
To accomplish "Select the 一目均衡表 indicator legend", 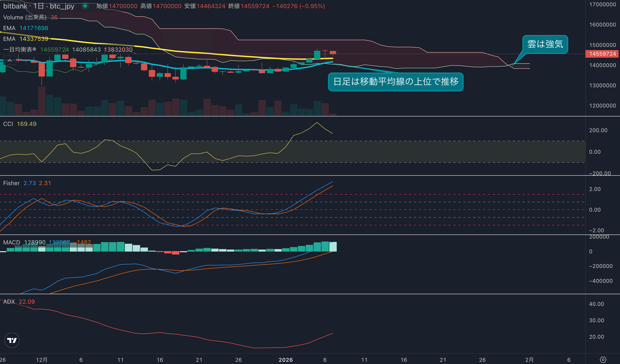I will (20, 49).
